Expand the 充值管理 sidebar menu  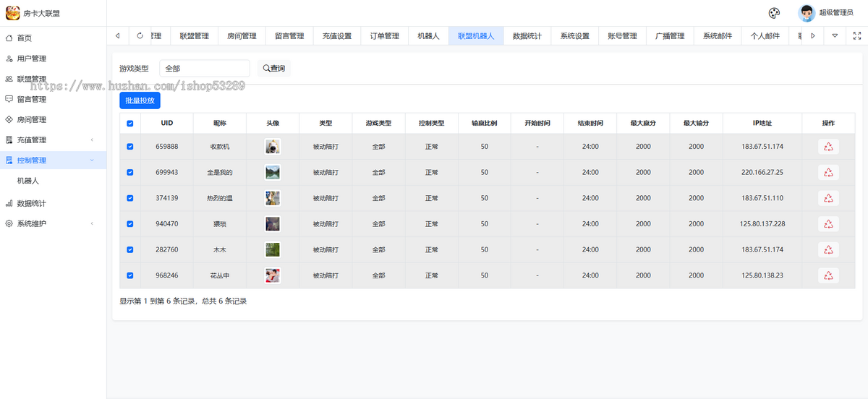pos(53,140)
